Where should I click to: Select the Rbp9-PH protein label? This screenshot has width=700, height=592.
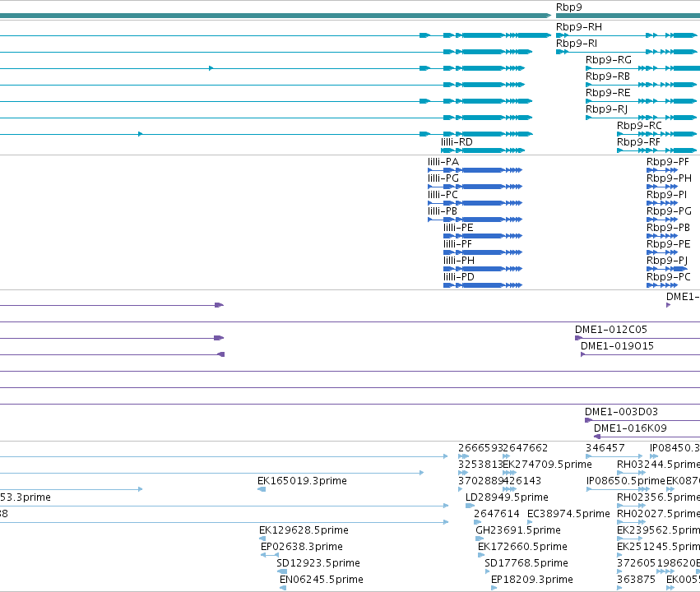tap(669, 178)
